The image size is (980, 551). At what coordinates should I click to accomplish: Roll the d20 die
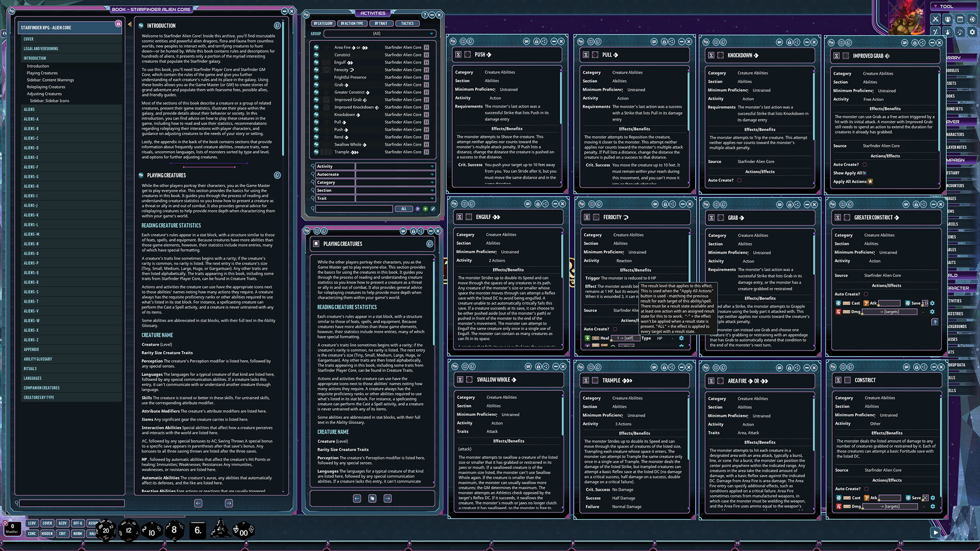106,530
